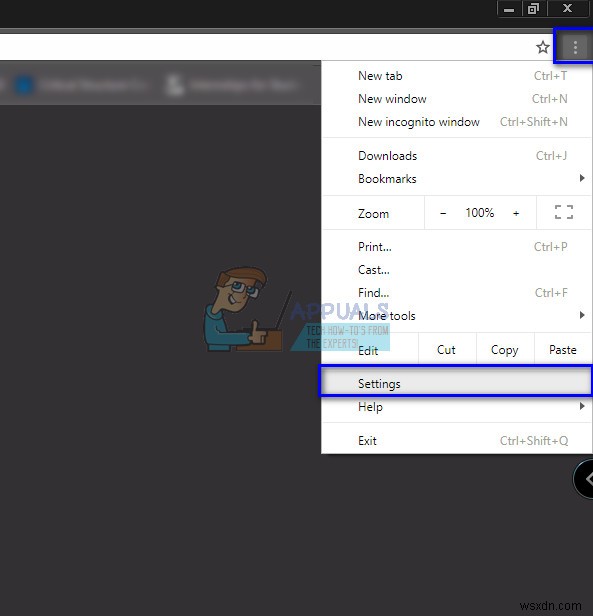The width and height of the screenshot is (593, 616).
Task: Click the Copy button
Action: click(505, 350)
